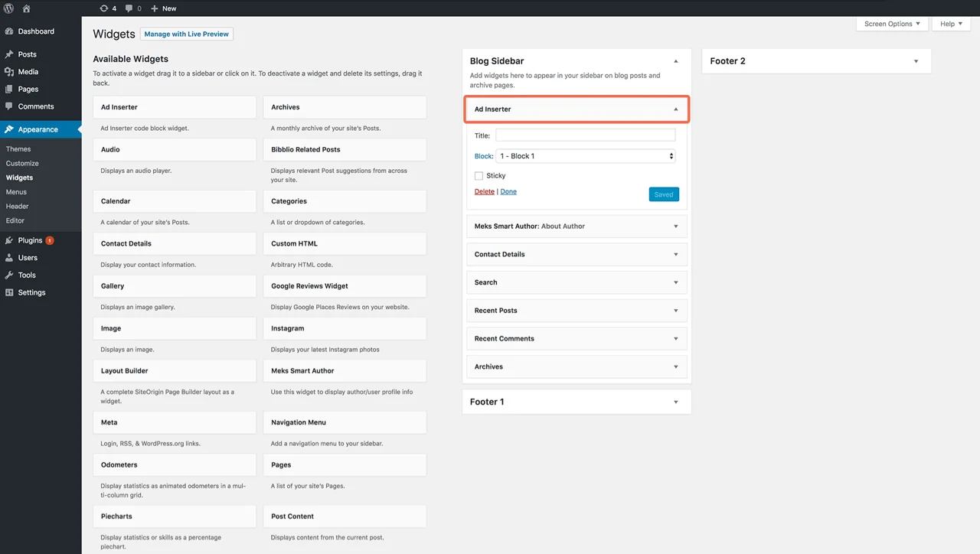Viewport: 980px width, 554px height.
Task: Click the Delete link
Action: 485,191
